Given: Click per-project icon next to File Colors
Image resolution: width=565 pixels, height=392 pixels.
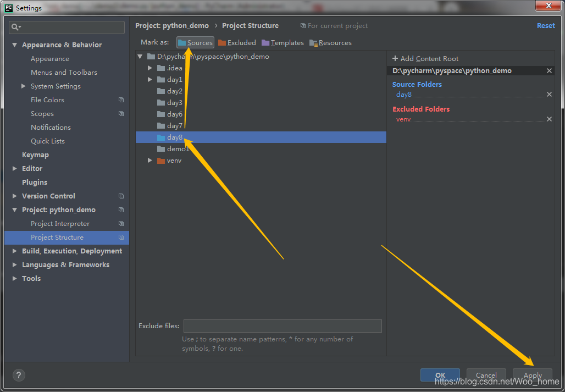Looking at the screenshot, I should 121,100.
